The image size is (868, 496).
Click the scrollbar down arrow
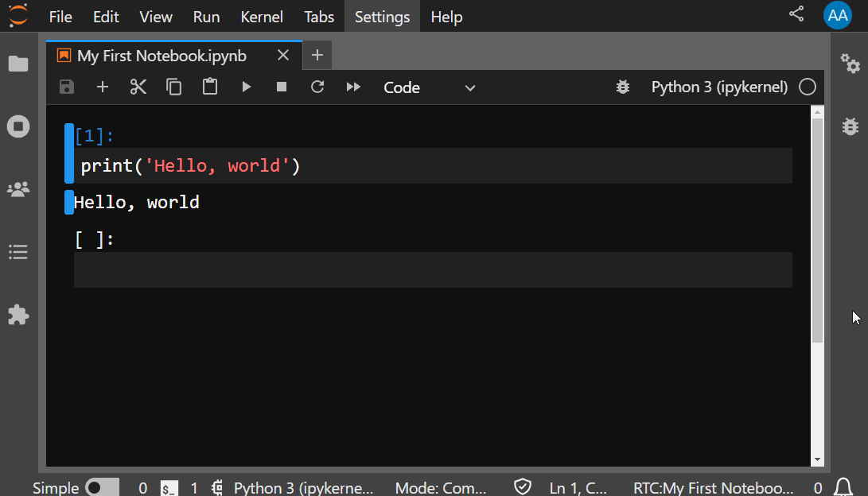click(817, 459)
